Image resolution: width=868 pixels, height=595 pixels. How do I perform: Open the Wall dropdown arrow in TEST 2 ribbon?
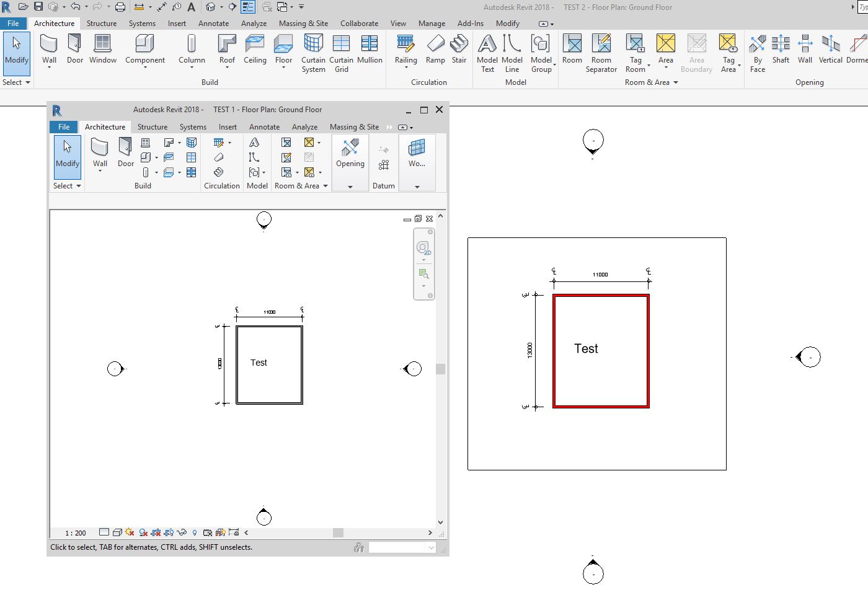pos(49,67)
